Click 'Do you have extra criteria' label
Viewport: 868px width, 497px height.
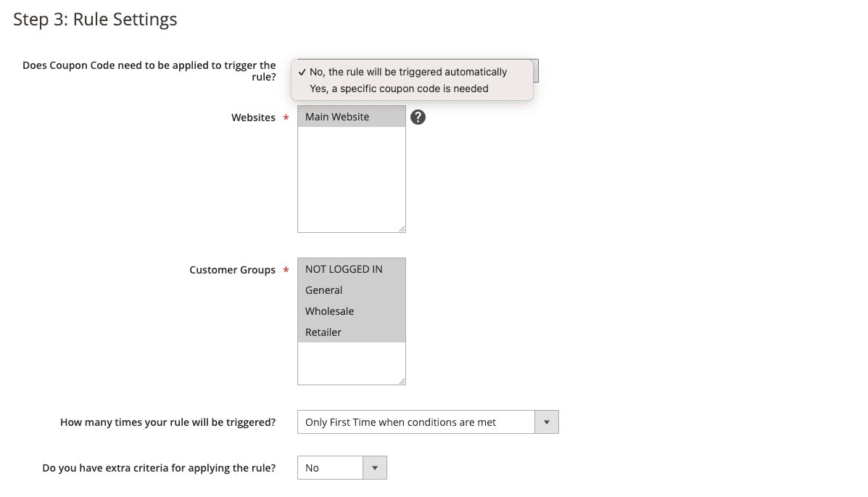coord(159,468)
